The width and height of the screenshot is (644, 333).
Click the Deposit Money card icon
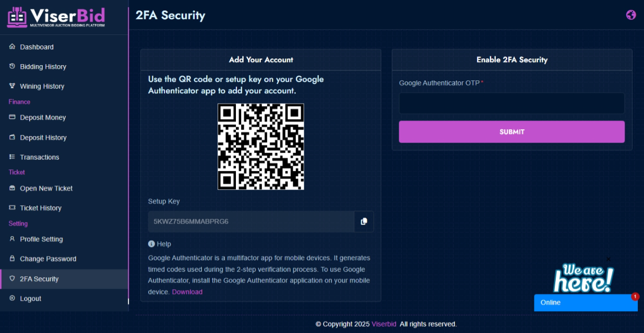pos(13,117)
